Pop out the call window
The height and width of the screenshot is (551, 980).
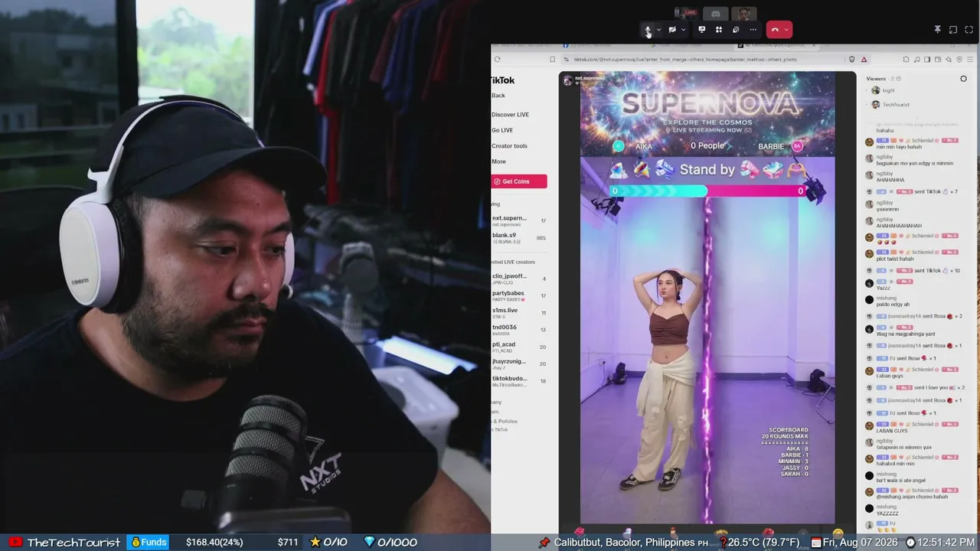tap(953, 30)
